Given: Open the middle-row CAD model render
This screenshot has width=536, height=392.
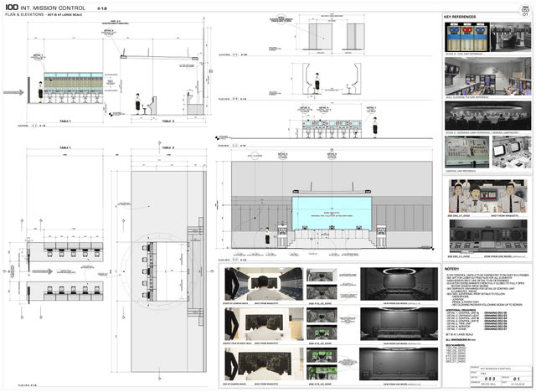Looking at the screenshot, I should coord(399,324).
